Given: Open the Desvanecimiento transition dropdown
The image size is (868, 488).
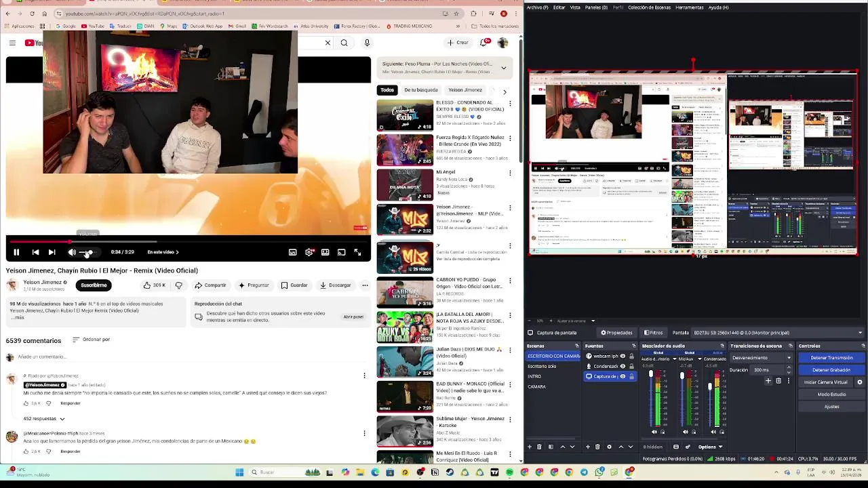Looking at the screenshot, I should (x=761, y=358).
